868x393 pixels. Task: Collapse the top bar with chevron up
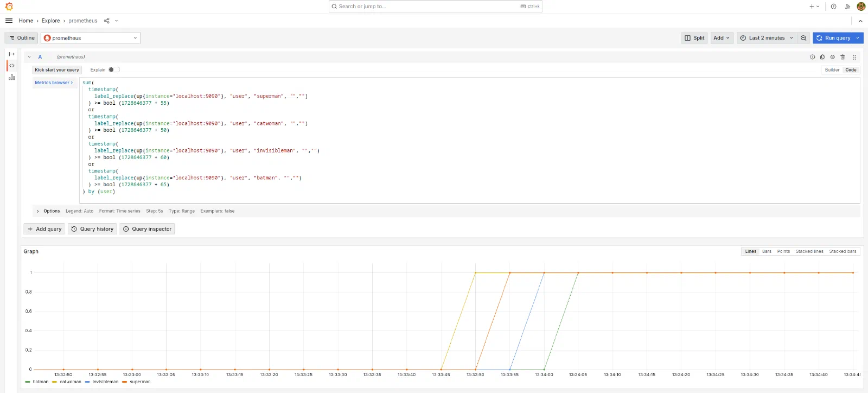click(860, 21)
